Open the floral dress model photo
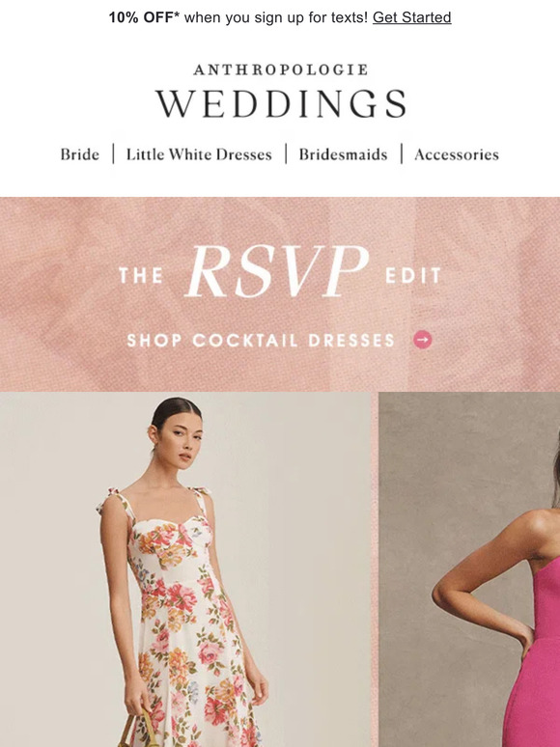The image size is (560, 747). (x=185, y=569)
